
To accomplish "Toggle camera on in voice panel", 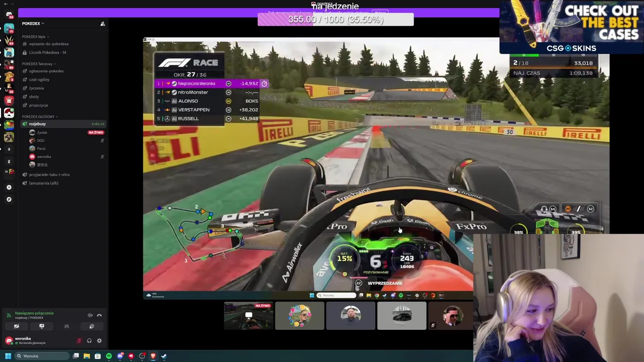I will [17, 326].
